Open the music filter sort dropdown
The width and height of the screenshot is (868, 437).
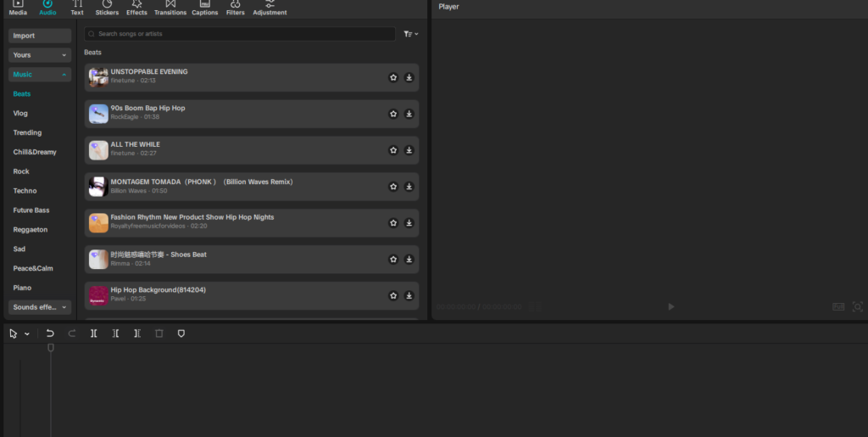tap(411, 34)
